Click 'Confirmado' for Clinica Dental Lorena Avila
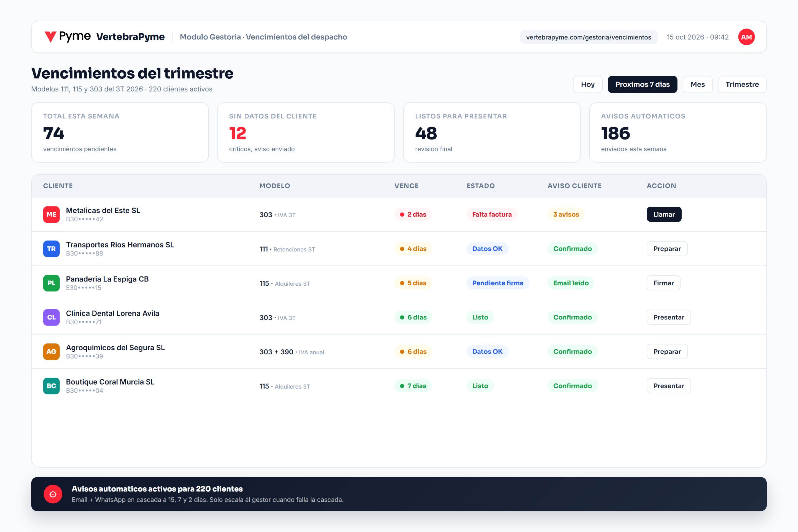The width and height of the screenshot is (798, 532). coord(572,317)
